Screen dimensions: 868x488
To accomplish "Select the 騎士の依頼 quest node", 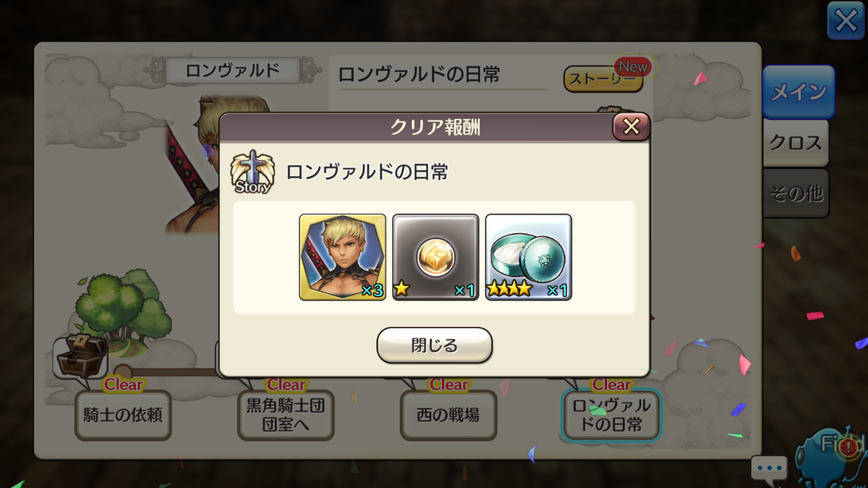I will pyautogui.click(x=123, y=415).
